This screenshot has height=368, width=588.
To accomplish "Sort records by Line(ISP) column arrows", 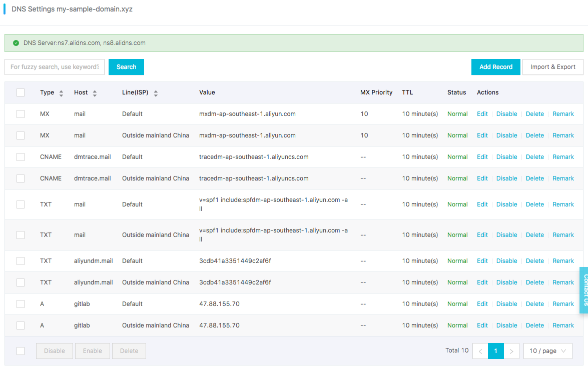I will [x=156, y=93].
